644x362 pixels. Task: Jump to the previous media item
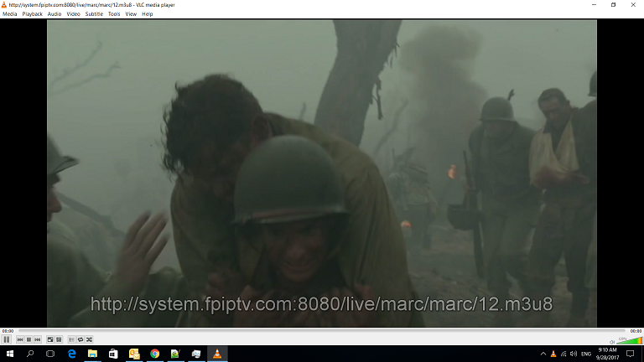20,340
